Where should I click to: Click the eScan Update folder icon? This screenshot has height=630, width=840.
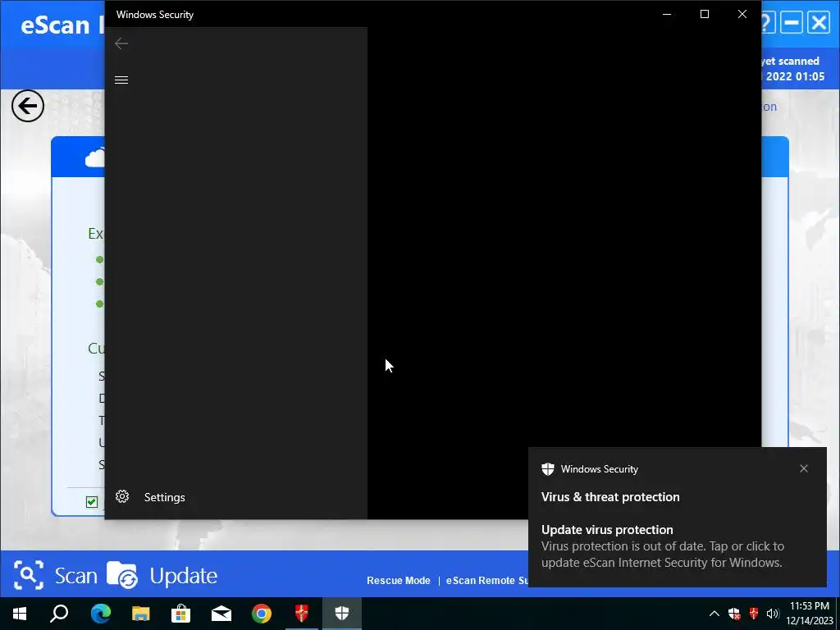(122, 575)
